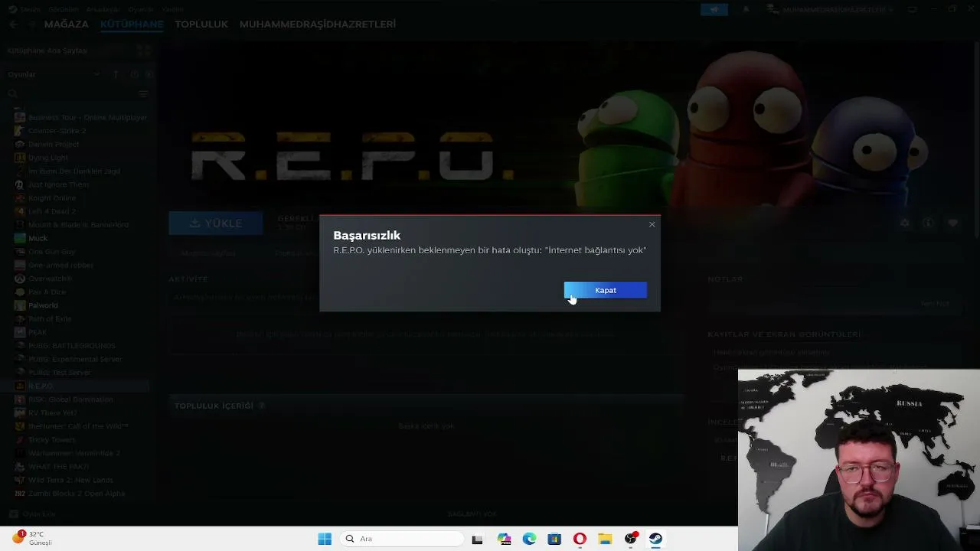This screenshot has width=980, height=551.
Task: Click the Kapat button in the error dialog
Action: point(606,290)
